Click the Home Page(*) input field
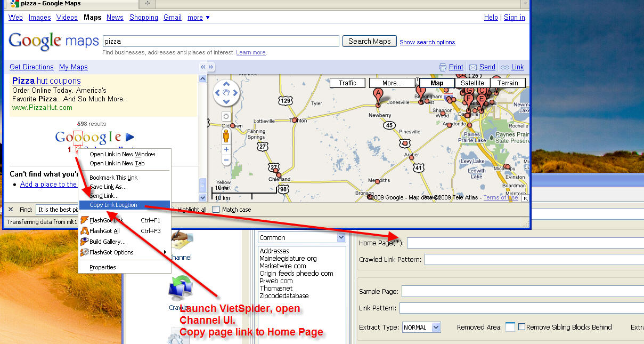 click(526, 243)
